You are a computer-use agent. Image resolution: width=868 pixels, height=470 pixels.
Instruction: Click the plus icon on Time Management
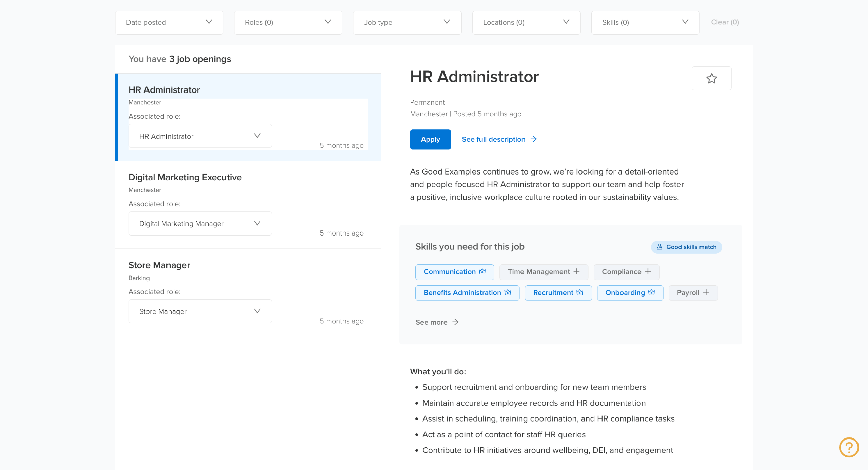click(x=576, y=271)
